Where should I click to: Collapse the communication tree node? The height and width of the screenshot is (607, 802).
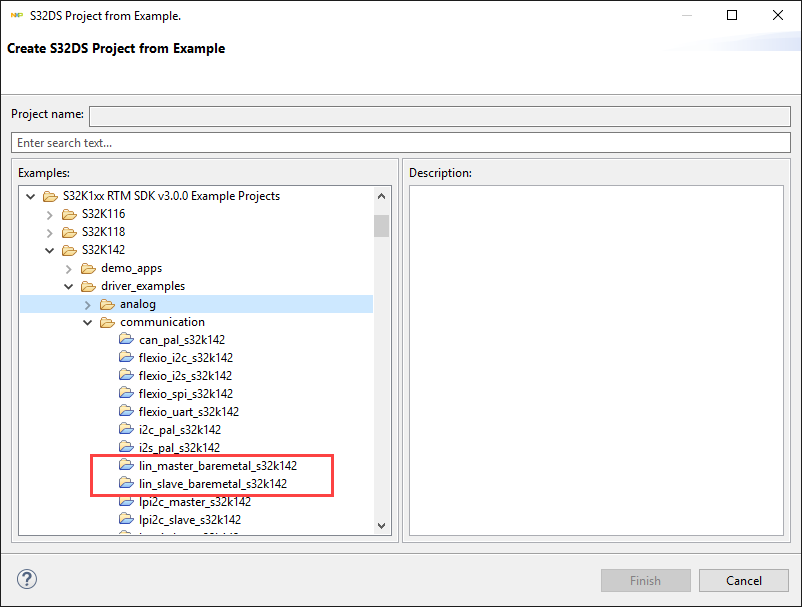(87, 323)
